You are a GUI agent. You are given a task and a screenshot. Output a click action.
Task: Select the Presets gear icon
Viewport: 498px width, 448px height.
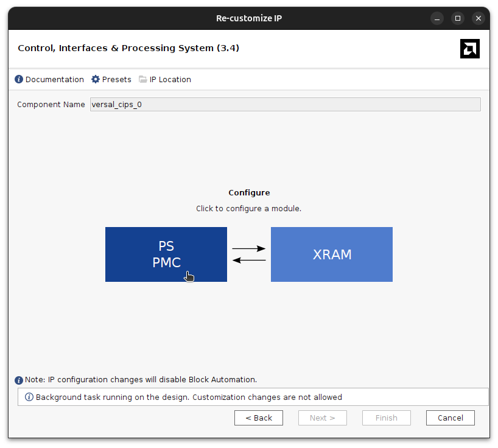point(95,79)
